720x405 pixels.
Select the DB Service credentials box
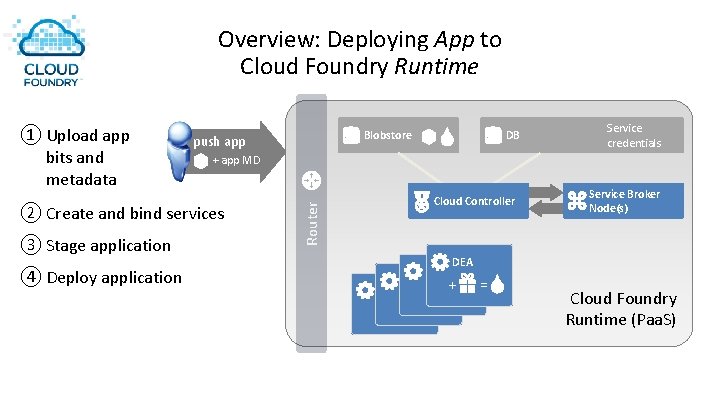point(582,135)
